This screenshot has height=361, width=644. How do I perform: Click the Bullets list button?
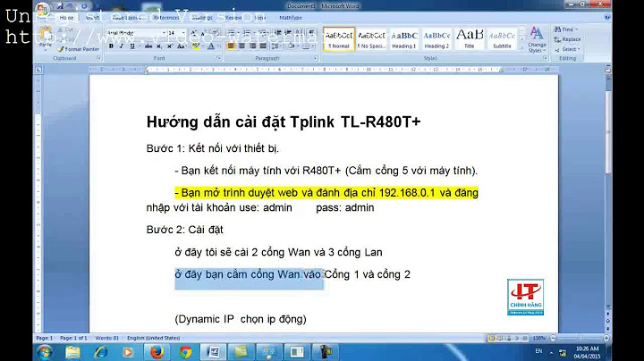tap(232, 33)
